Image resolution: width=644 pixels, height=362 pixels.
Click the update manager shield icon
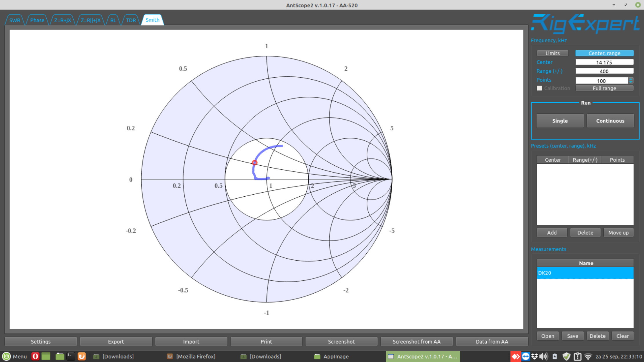[566, 356]
